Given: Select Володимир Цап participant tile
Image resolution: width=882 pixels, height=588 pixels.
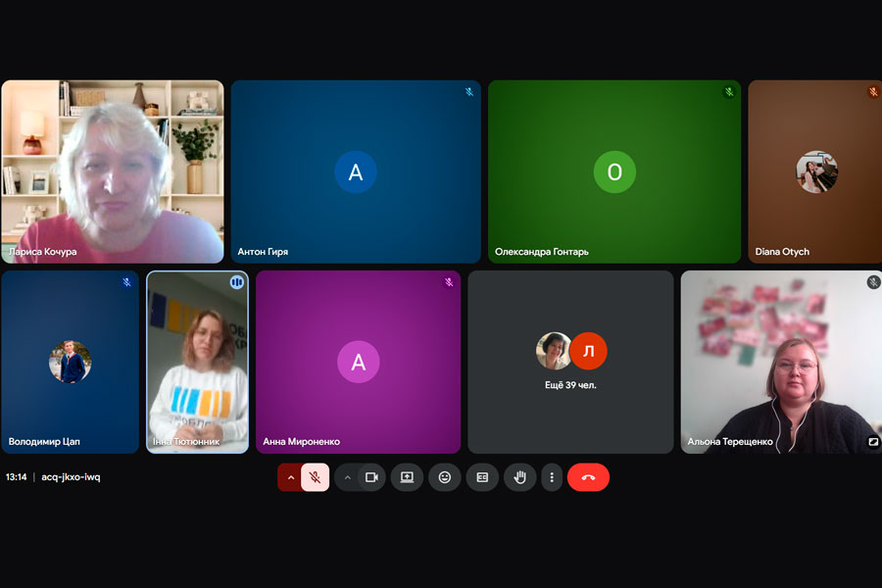Looking at the screenshot, I should (x=71, y=362).
